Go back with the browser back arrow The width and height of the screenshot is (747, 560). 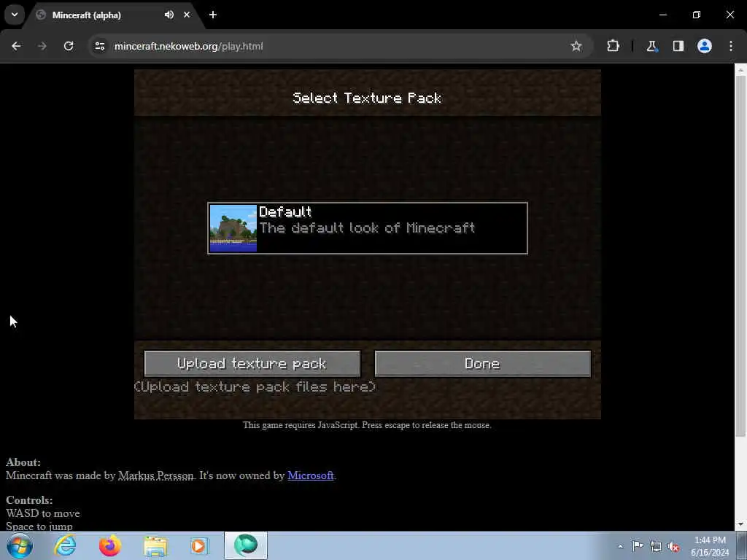click(16, 46)
